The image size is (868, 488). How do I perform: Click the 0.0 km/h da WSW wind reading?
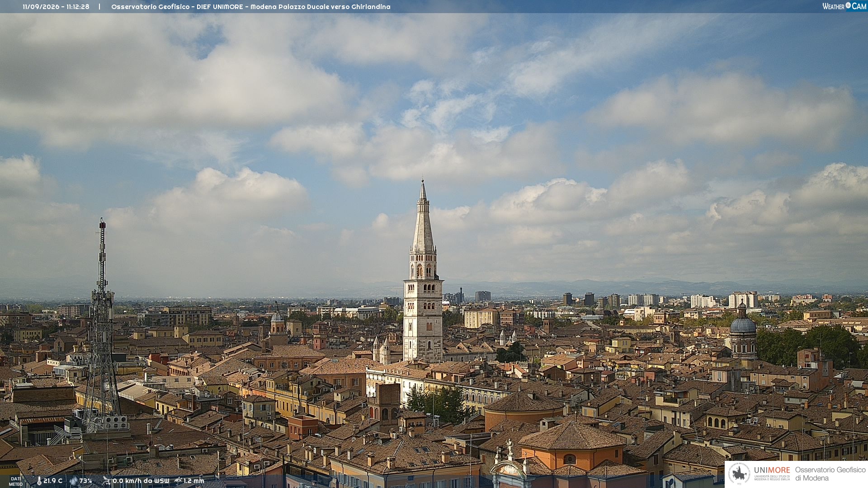point(141,481)
